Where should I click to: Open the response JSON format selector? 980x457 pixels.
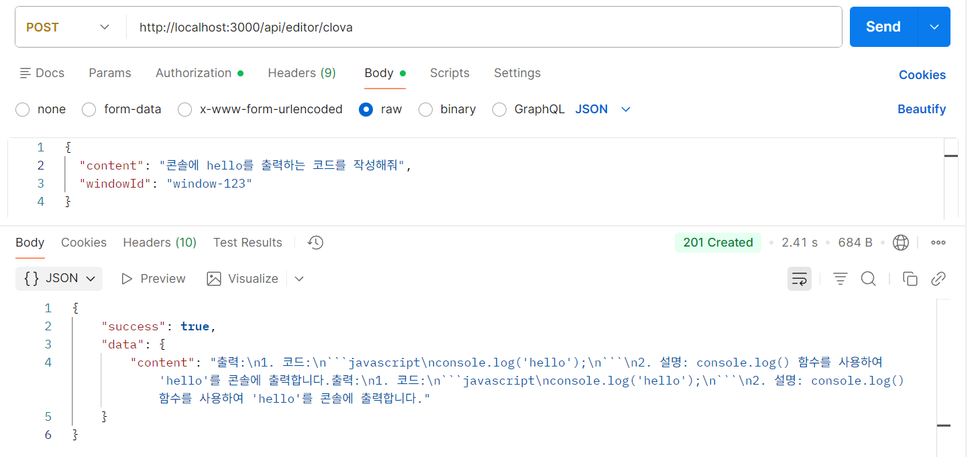pos(59,279)
